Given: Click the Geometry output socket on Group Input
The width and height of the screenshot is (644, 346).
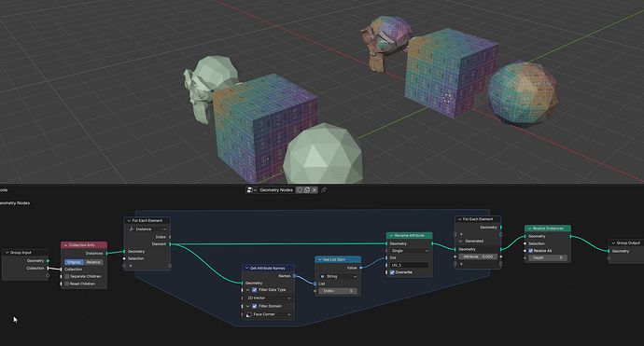Looking at the screenshot, I should tap(48, 260).
